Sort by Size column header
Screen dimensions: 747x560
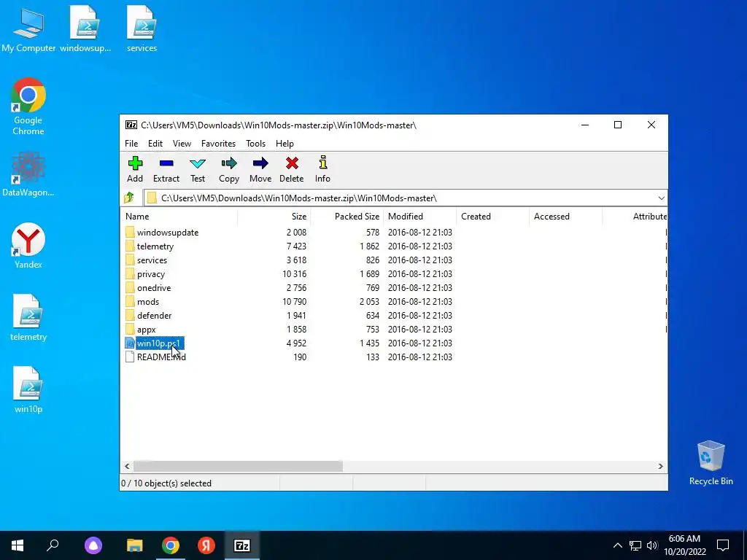point(274,216)
